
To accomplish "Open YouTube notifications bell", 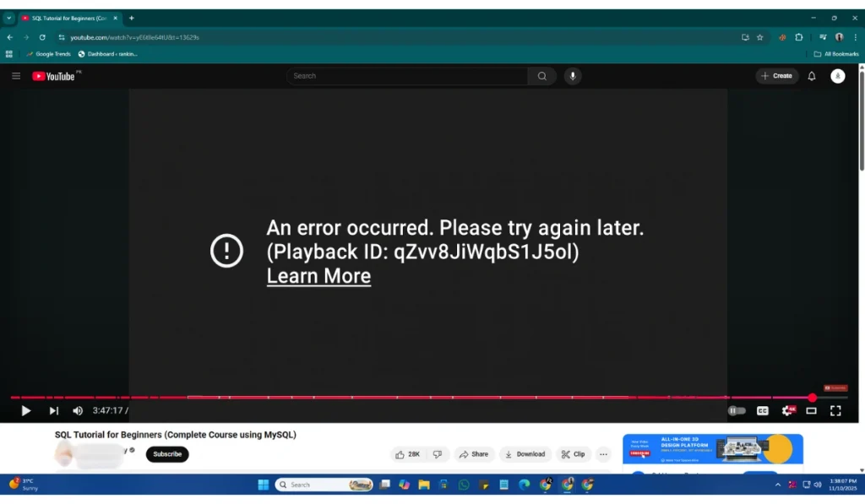I will click(812, 76).
